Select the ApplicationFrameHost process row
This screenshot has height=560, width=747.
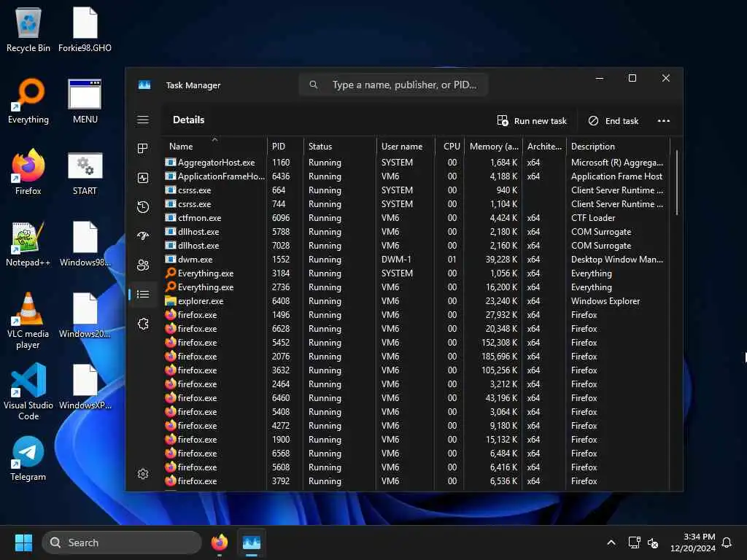[x=417, y=176]
